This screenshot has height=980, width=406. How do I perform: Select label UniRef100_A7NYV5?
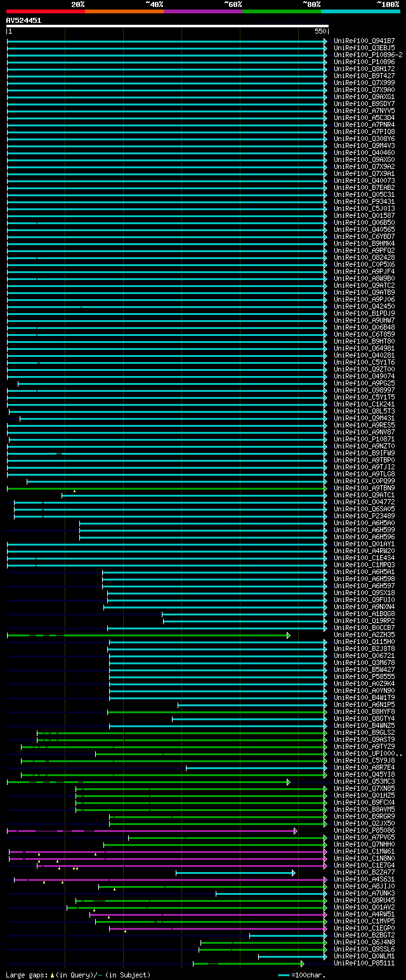pos(364,111)
